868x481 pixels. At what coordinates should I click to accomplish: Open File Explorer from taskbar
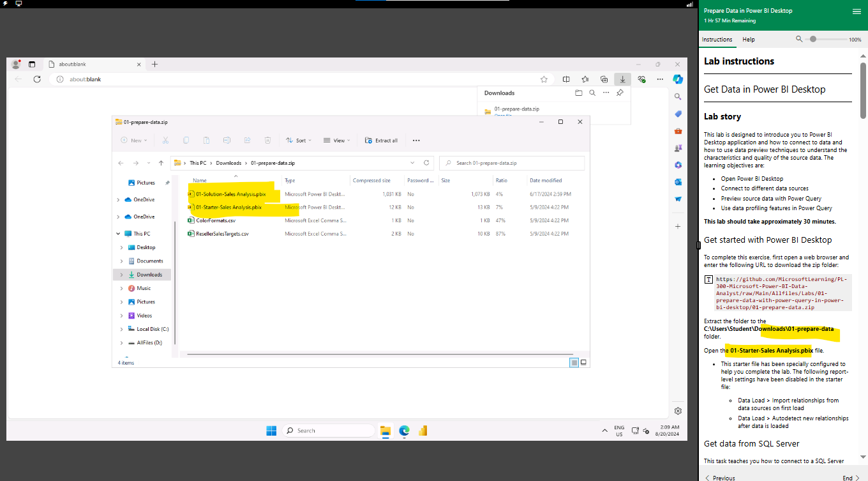point(385,431)
